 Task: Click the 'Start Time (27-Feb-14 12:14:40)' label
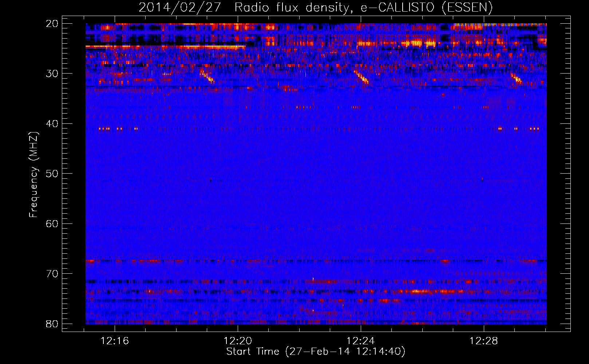(x=316, y=352)
